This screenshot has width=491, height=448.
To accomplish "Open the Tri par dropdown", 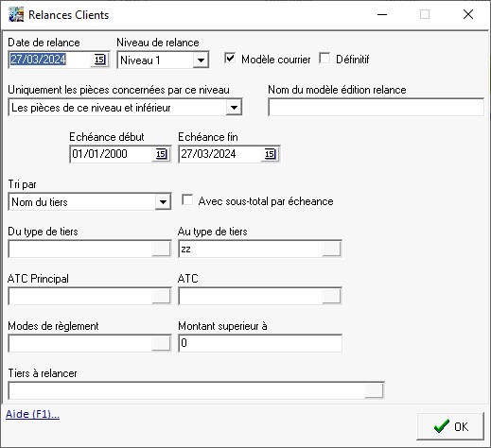I will (x=163, y=201).
